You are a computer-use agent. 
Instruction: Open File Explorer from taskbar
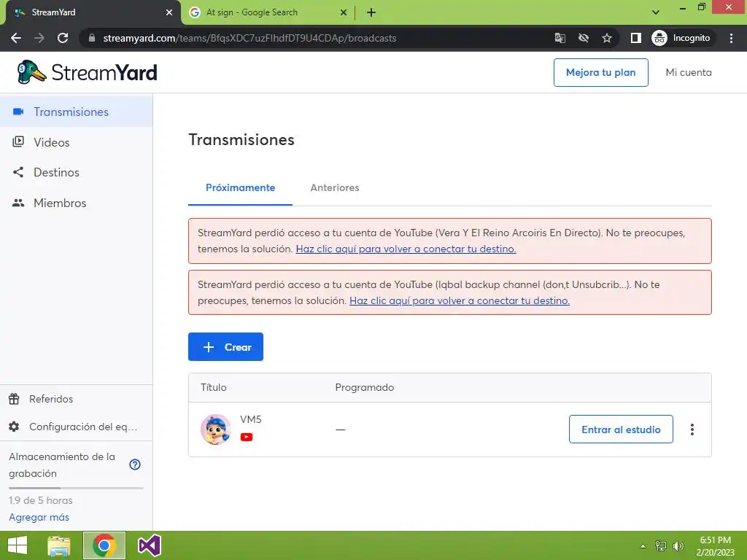[x=59, y=545]
